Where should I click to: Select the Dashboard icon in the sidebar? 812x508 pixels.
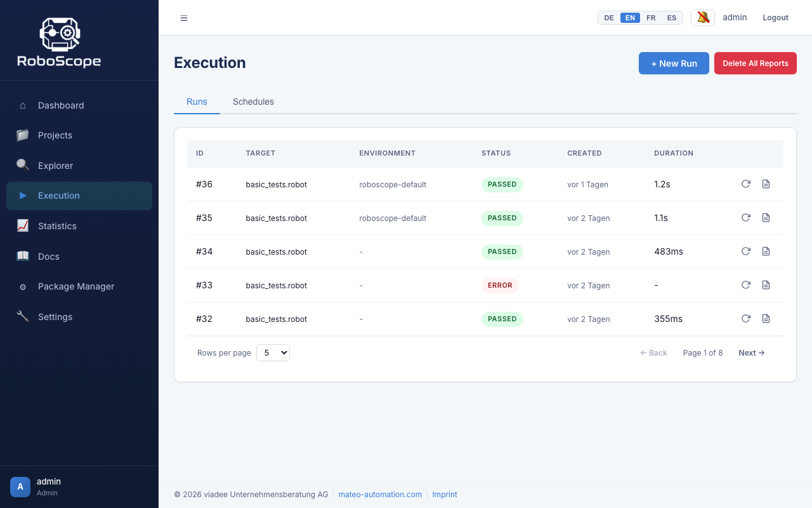(23, 105)
